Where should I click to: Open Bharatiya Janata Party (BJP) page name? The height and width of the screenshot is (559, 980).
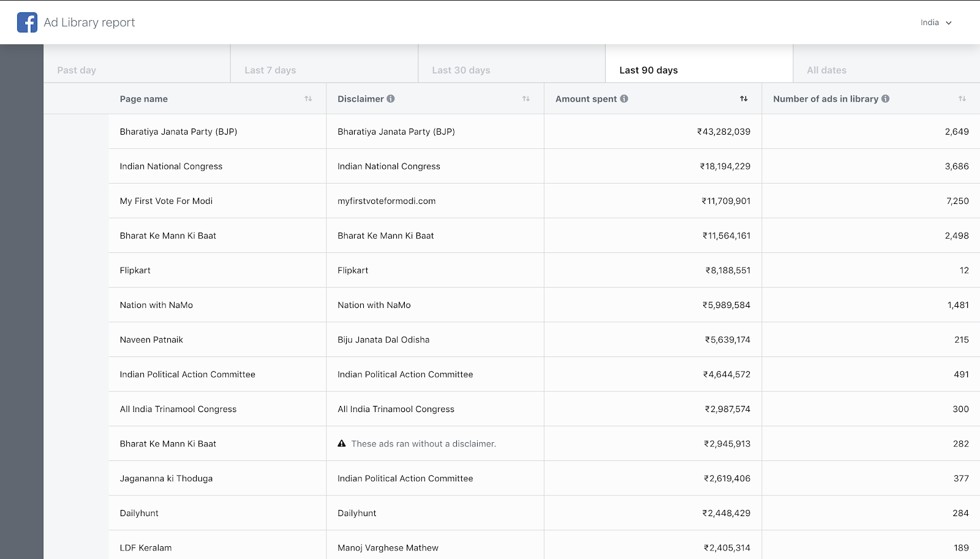point(179,132)
